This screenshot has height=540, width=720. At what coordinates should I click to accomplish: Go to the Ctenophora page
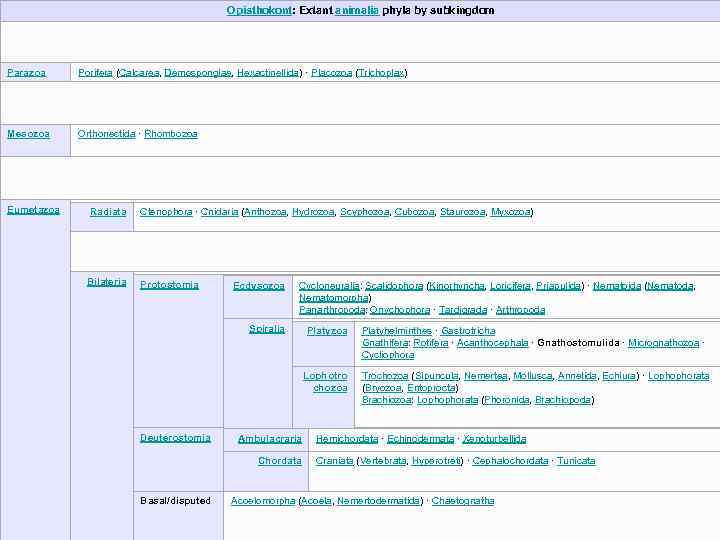pos(166,212)
